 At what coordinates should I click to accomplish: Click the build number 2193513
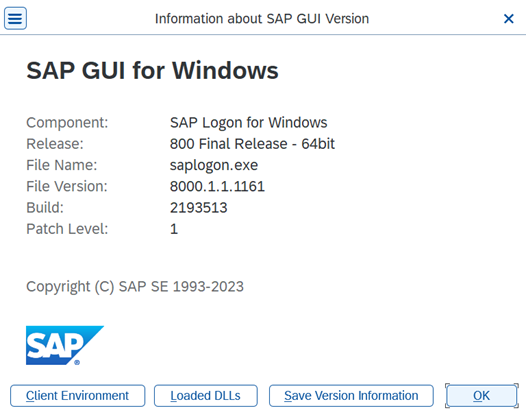pyautogui.click(x=199, y=208)
